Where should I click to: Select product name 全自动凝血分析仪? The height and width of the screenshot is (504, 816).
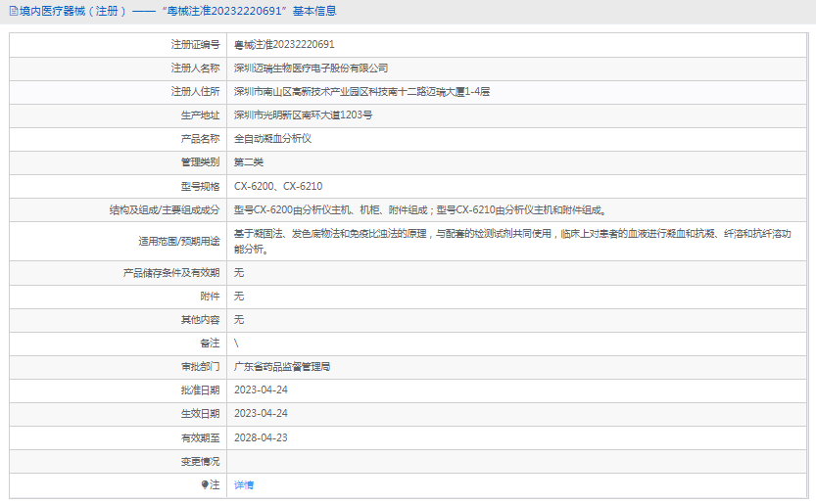(272, 138)
